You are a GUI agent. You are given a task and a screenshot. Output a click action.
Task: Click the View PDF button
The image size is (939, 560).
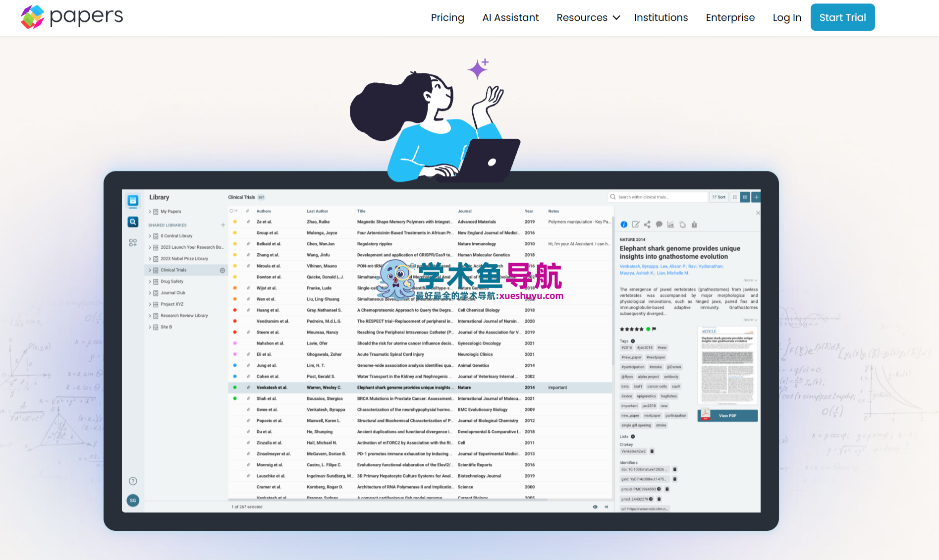(x=727, y=416)
